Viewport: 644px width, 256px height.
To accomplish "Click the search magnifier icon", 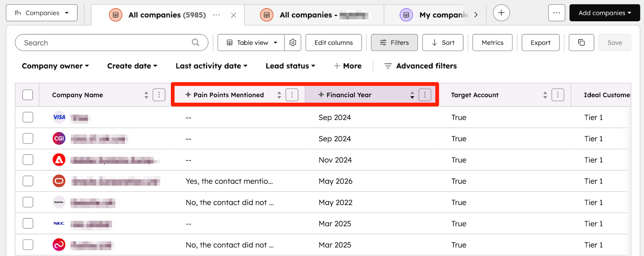I will (x=196, y=43).
